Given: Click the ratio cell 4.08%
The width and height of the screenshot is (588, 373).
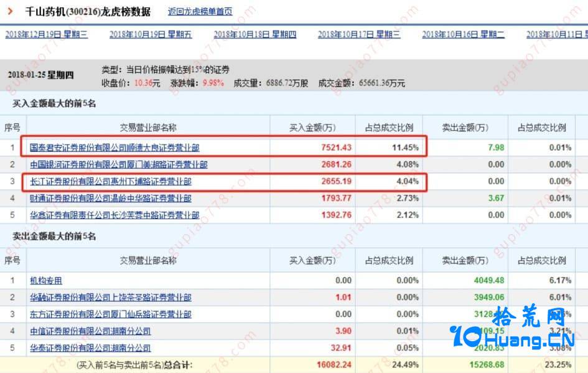Looking at the screenshot, I should tap(408, 164).
